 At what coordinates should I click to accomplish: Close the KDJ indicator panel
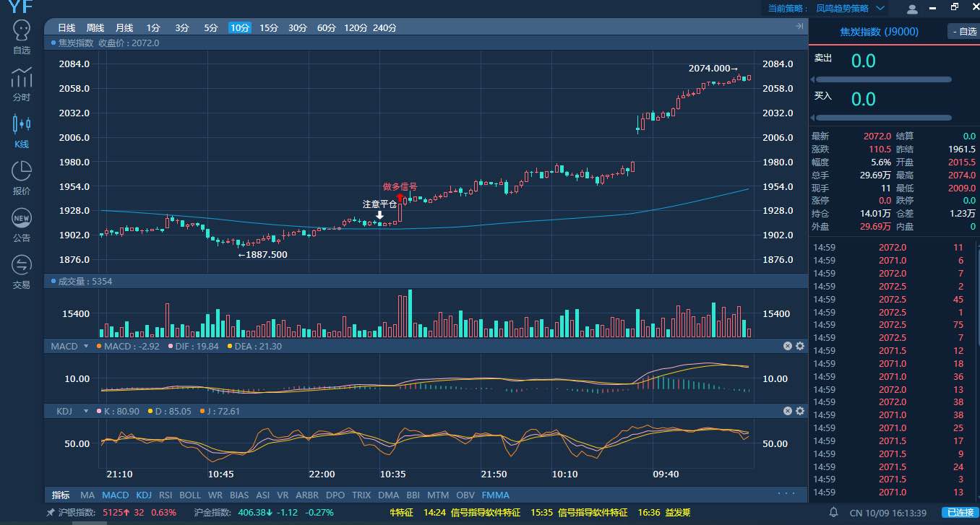point(788,411)
